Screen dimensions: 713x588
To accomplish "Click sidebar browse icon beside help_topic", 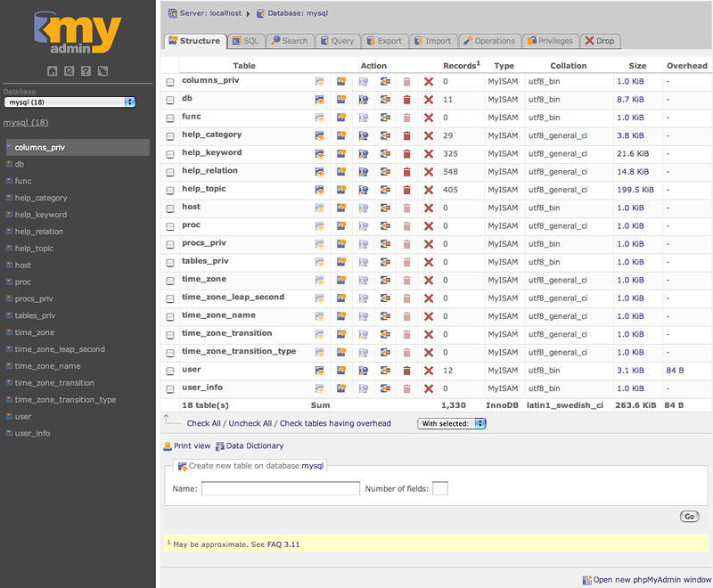I will click(9, 248).
